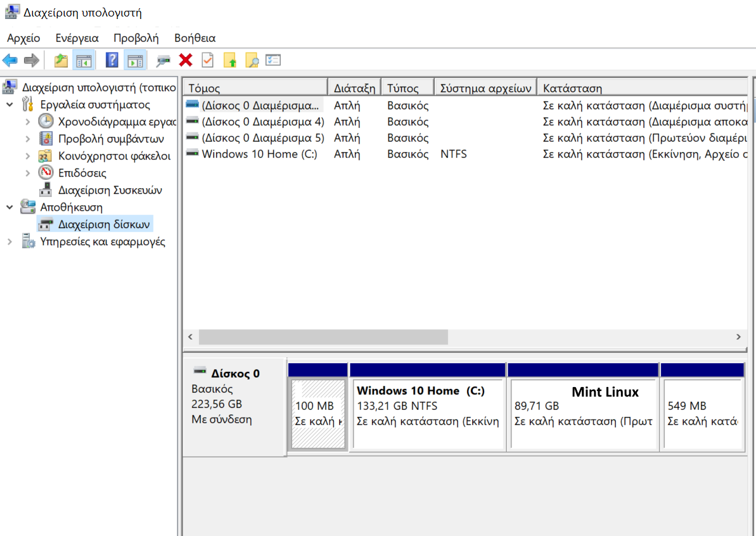Viewport: 756px width, 536px height.
Task: Expand the Κοινόχρηστοι φάκελοι node
Action: [x=27, y=156]
